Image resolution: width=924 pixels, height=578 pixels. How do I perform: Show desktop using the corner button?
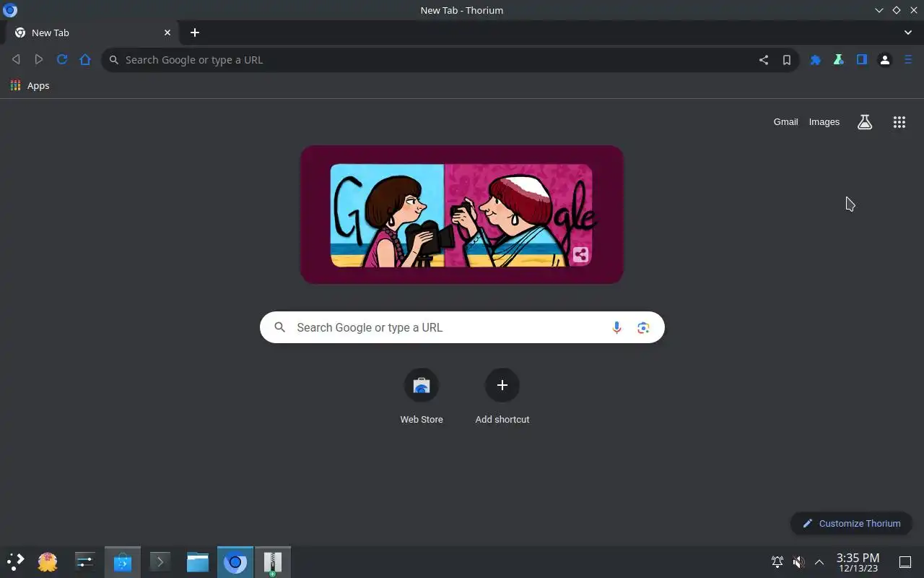click(x=905, y=561)
